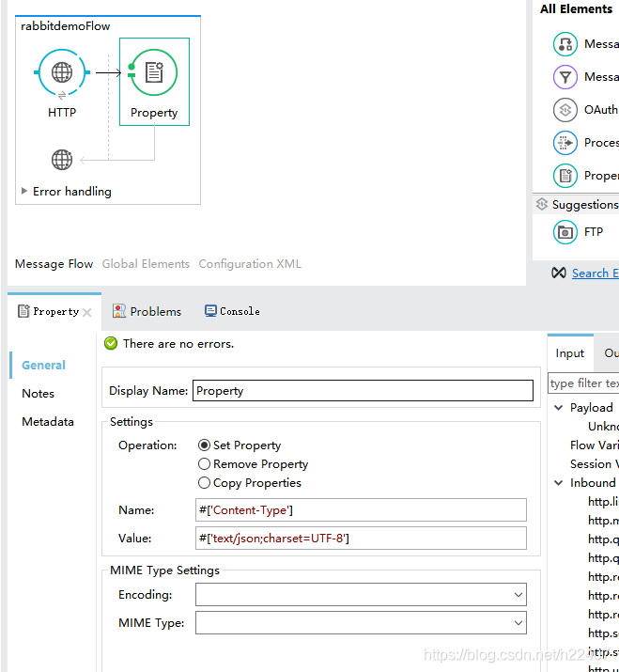
Task: Expand the Error handling section
Action: point(24,191)
